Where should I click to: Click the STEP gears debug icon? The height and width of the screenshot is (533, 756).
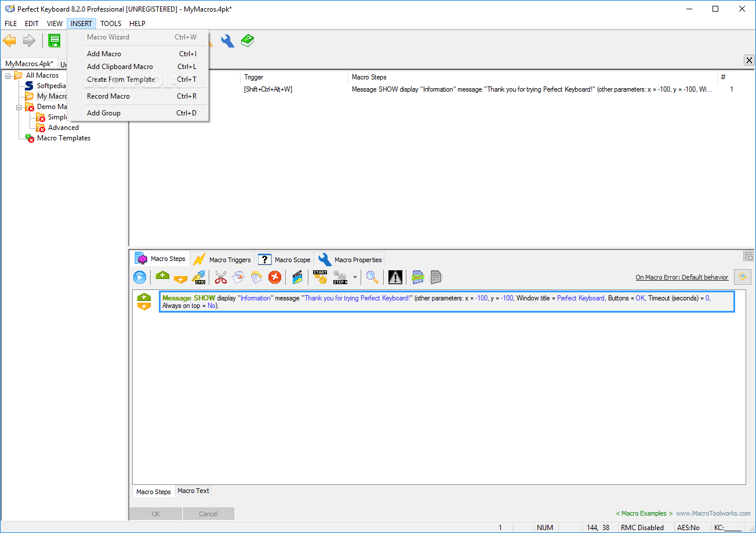click(340, 277)
